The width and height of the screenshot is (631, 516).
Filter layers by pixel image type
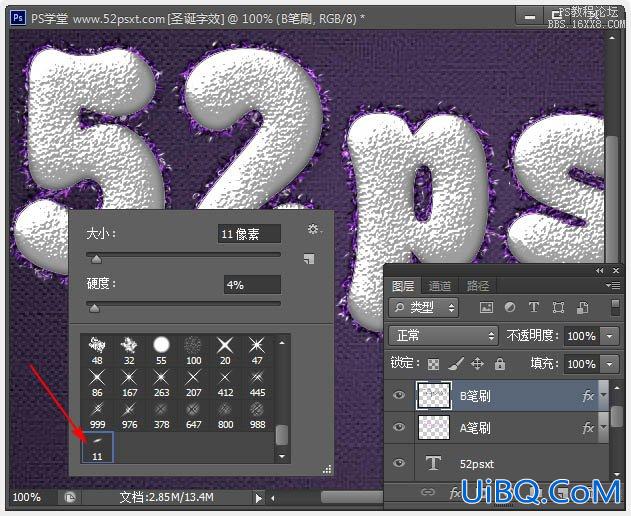(x=486, y=308)
